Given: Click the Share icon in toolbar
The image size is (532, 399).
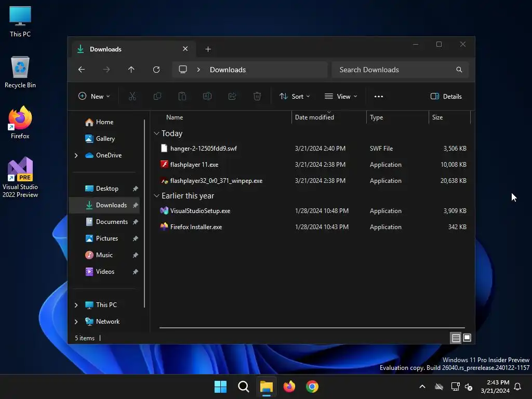Looking at the screenshot, I should [x=232, y=96].
